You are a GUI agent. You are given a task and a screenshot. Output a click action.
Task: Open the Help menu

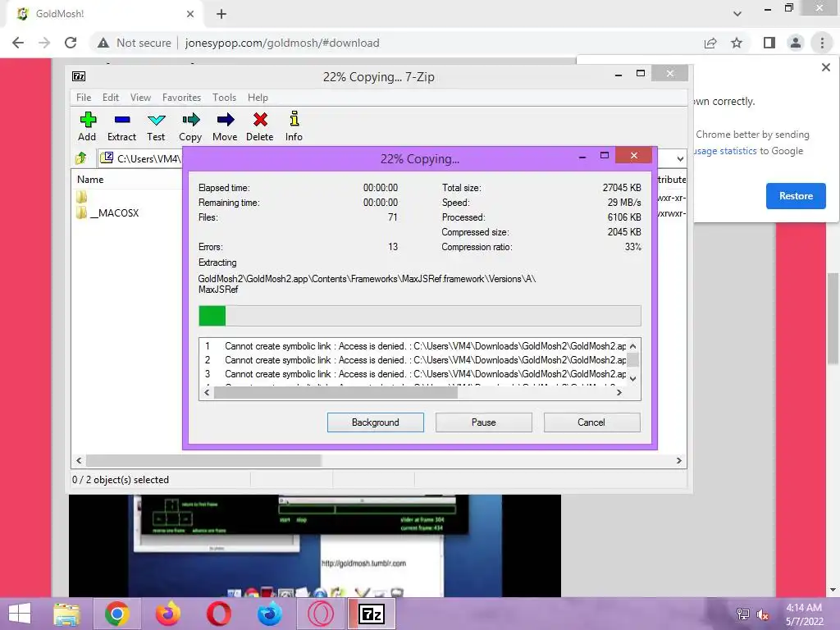(258, 98)
